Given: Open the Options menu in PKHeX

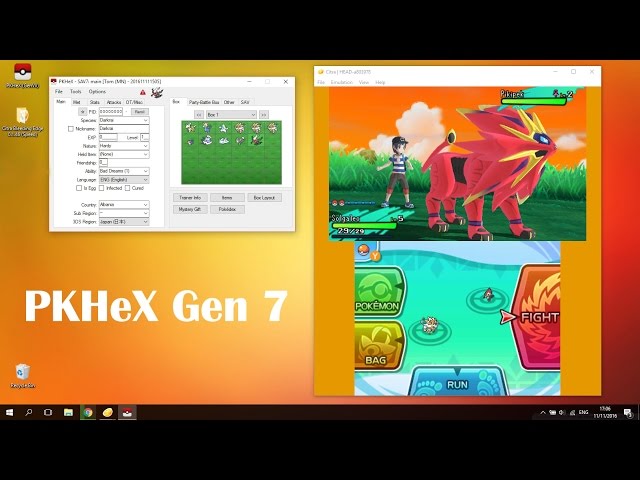Looking at the screenshot, I should (97, 91).
